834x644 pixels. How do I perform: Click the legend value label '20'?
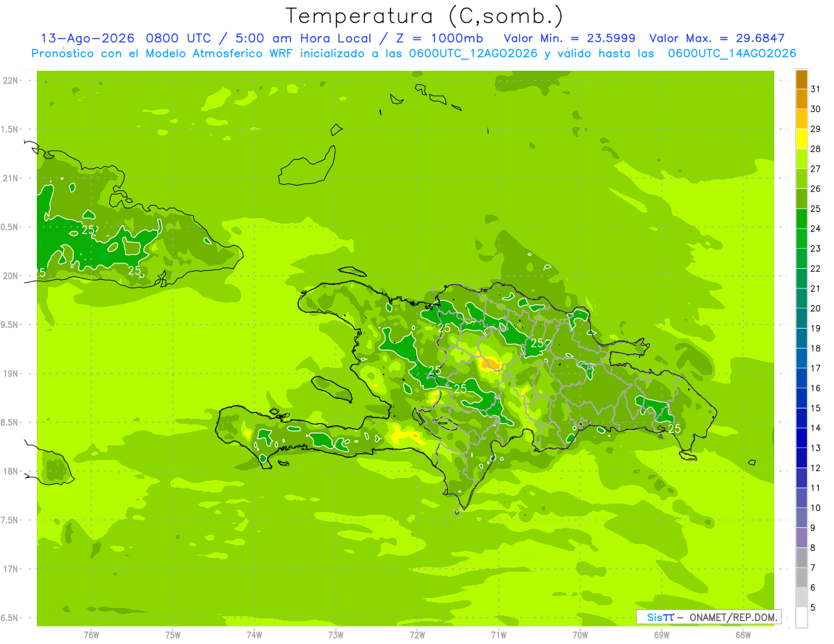coord(816,308)
